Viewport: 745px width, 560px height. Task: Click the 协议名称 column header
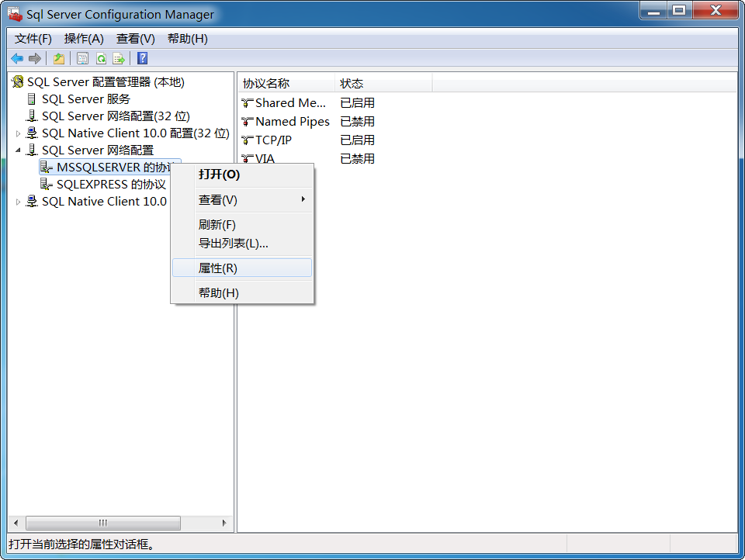coord(286,84)
